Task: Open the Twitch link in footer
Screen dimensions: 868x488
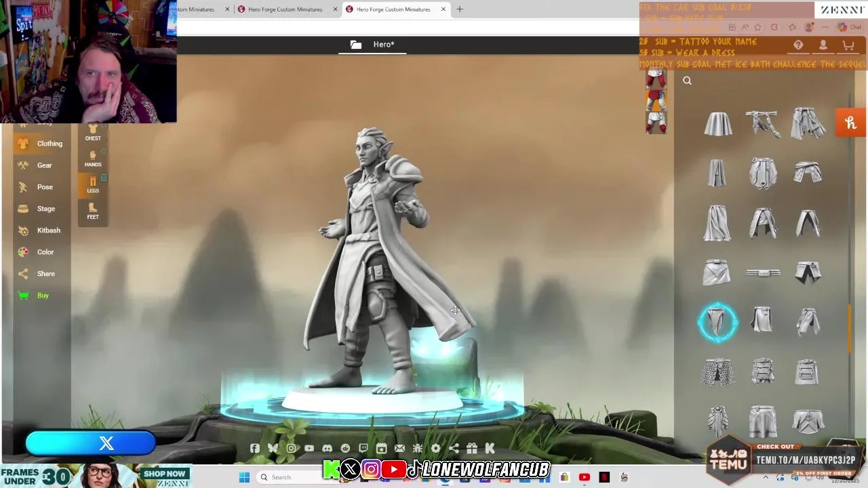Action: [363, 448]
